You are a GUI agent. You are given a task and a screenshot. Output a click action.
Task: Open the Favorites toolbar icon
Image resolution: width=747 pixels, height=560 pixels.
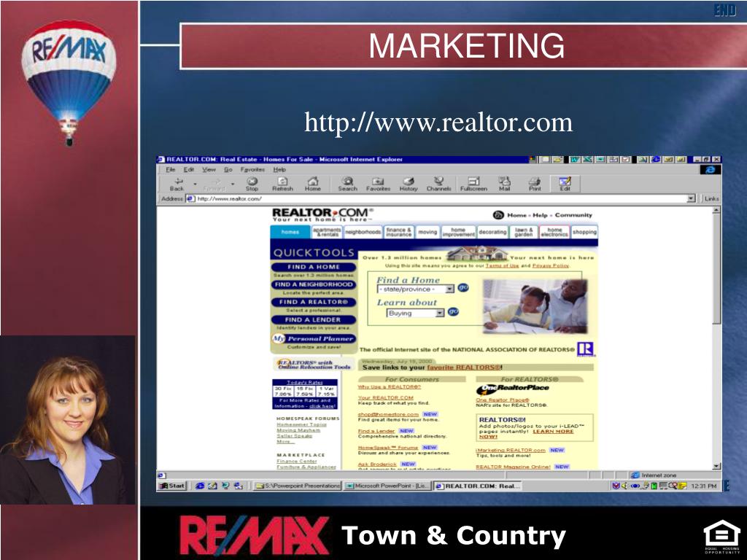[x=379, y=184]
